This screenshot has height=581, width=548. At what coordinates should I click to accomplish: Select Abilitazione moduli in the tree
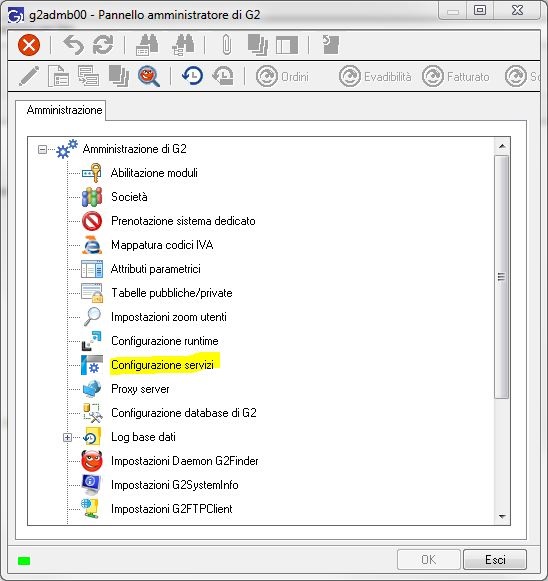tap(154, 173)
